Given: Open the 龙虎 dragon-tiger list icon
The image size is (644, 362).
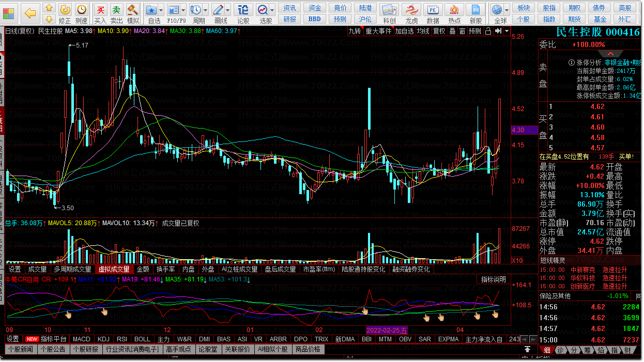Looking at the screenshot, I should [411, 13].
